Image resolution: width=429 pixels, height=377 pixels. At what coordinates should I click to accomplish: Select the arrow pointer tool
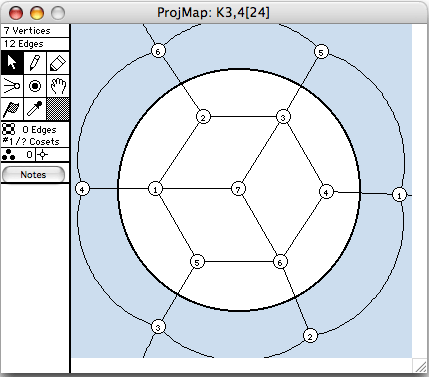pyautogui.click(x=12, y=63)
